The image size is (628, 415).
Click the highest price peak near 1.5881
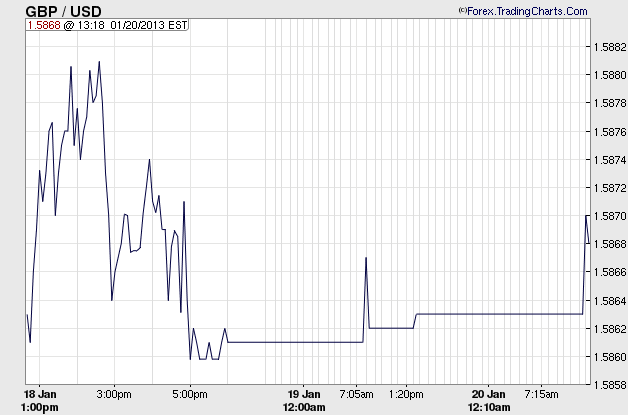click(99, 62)
